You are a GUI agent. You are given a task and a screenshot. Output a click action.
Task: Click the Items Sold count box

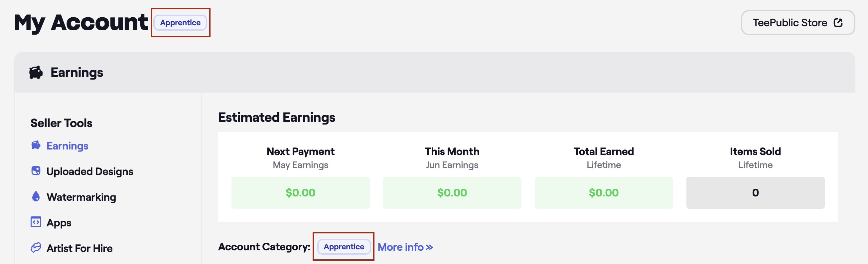tap(755, 192)
